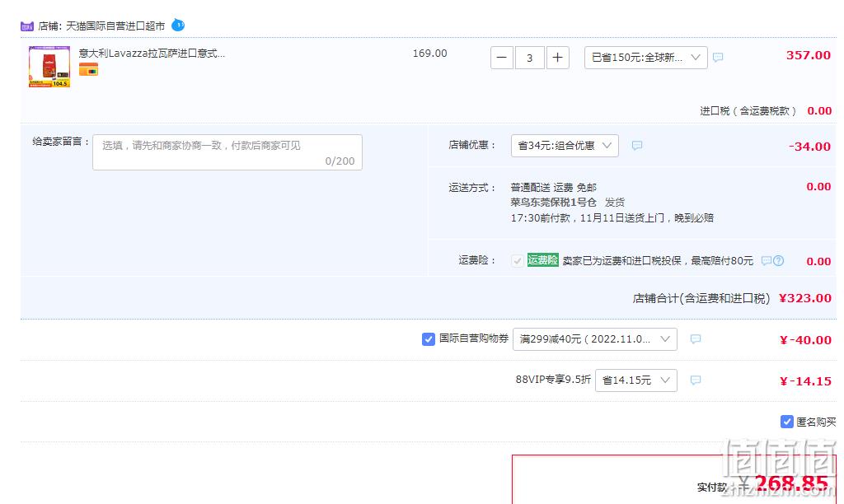Click the 17:30前付款 delivery promise text
The height and width of the screenshot is (504, 844).
coord(612,218)
